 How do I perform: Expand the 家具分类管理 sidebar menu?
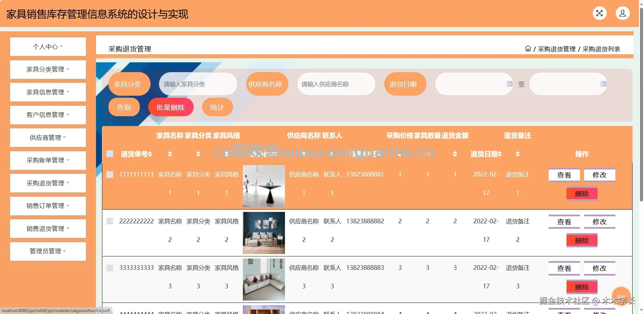(48, 69)
